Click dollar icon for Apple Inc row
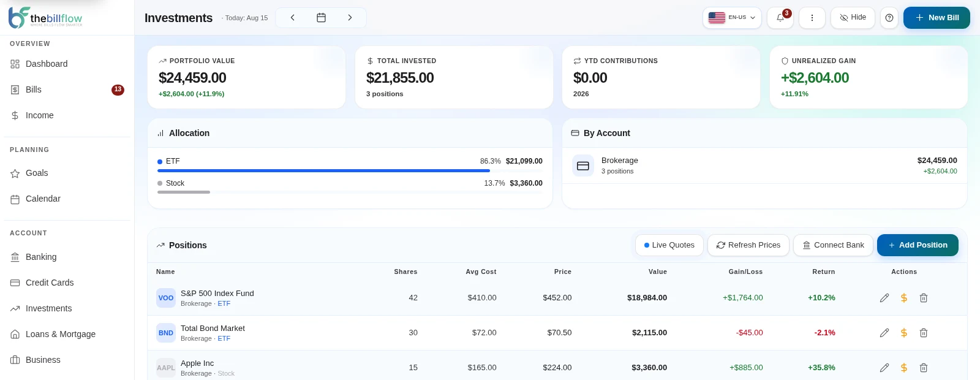The image size is (980, 380). point(904,368)
